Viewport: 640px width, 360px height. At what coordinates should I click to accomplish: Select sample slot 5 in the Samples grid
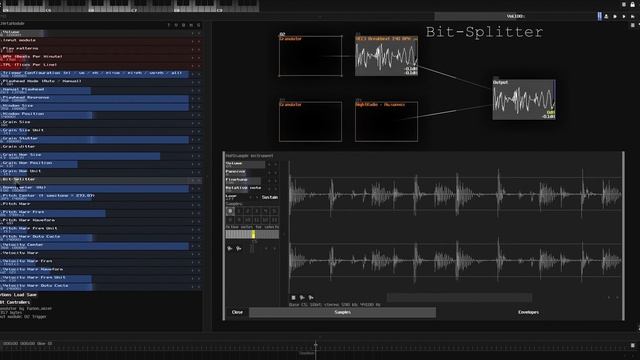click(275, 211)
